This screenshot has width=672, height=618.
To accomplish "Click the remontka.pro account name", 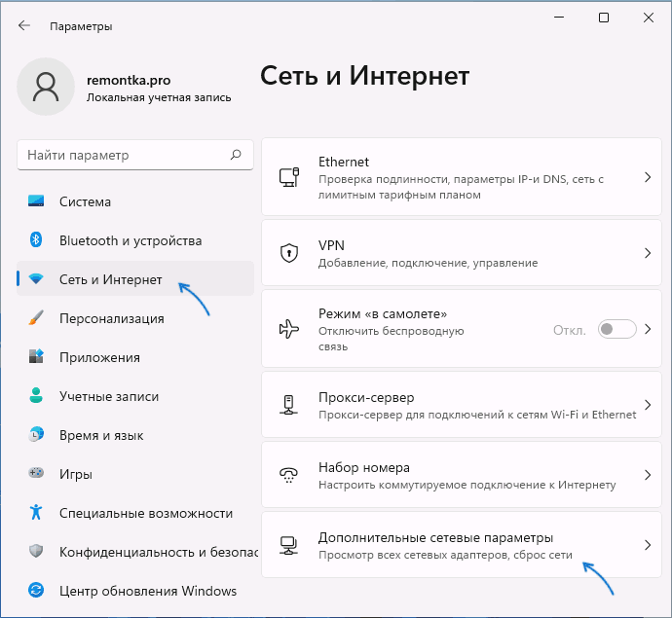I will pyautogui.click(x=129, y=80).
